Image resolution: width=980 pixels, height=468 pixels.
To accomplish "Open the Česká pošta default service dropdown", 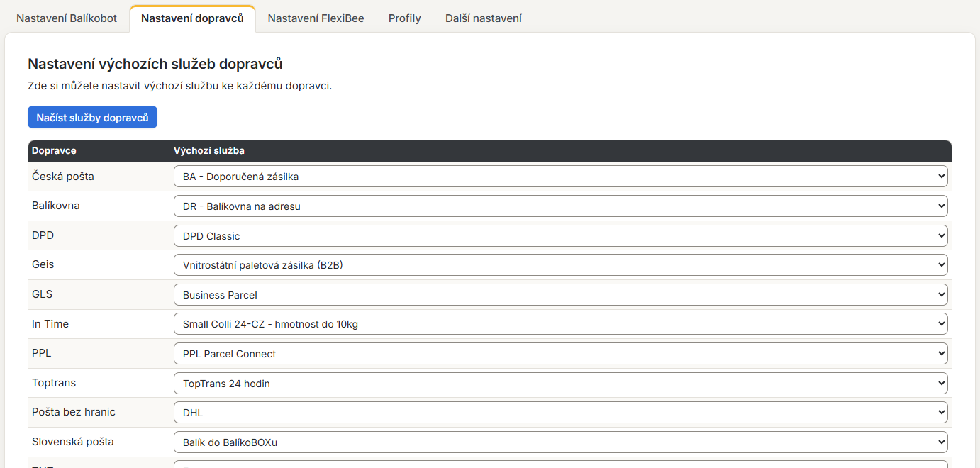I will click(x=560, y=177).
